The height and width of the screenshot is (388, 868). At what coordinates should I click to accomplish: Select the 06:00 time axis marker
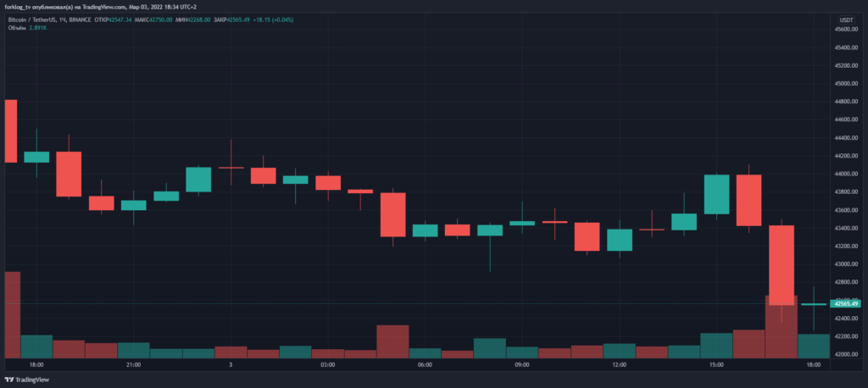(x=425, y=365)
